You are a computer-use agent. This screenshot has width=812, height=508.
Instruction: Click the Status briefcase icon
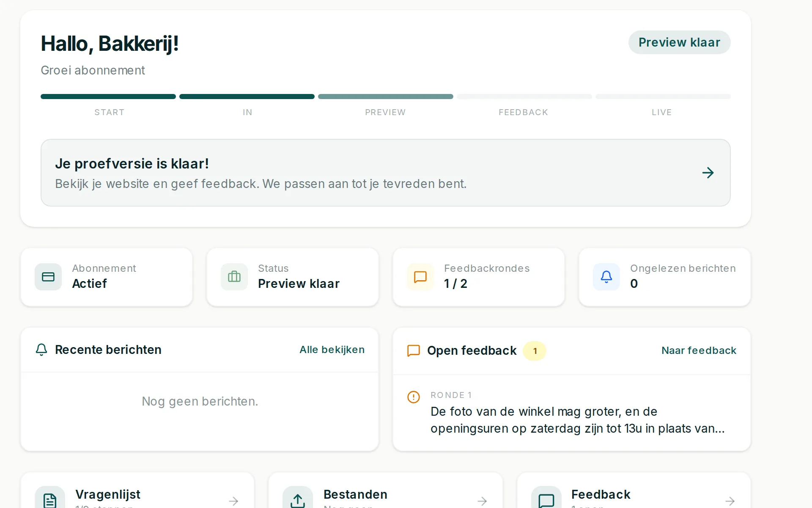pyautogui.click(x=234, y=277)
